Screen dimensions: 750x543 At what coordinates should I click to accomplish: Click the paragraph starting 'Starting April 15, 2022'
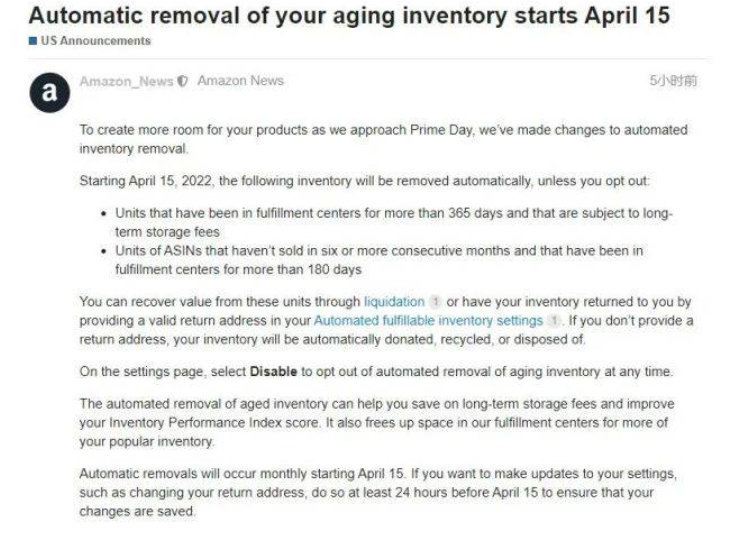tap(363, 180)
